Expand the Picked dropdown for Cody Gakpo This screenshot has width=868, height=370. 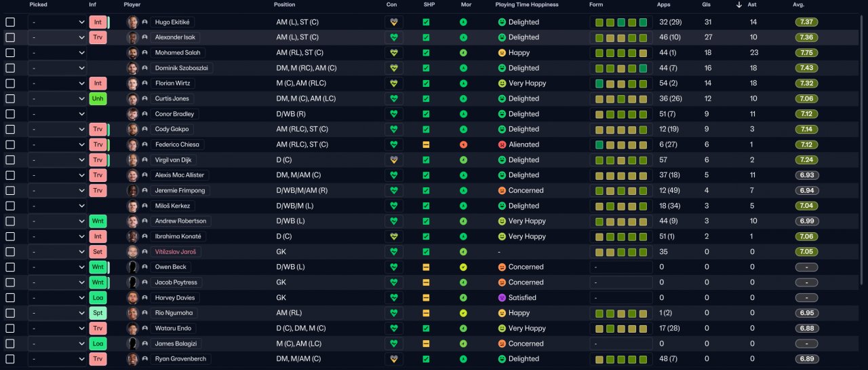coord(57,129)
